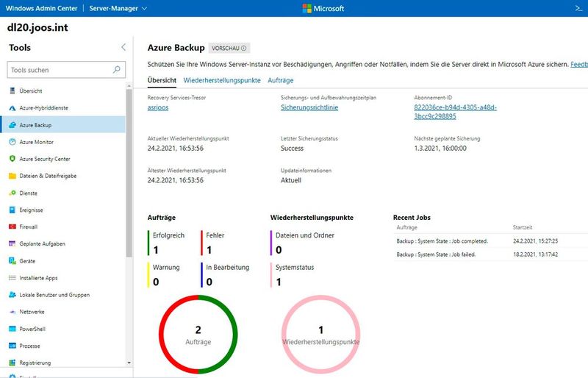Viewport: 588px width, 378px height.
Task: Open the asrjoos vault link
Action: point(158,107)
